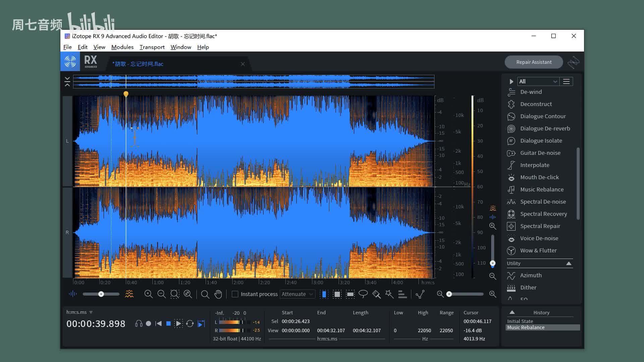Open the Transport menu

152,47
